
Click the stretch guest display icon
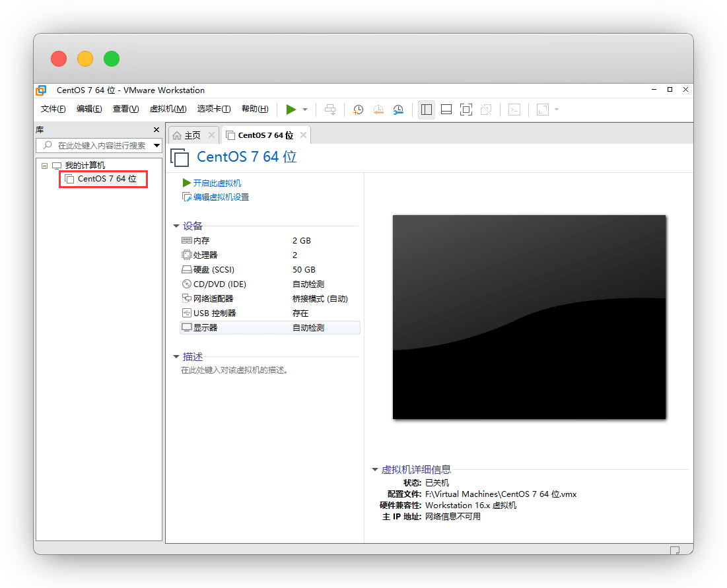[x=543, y=110]
